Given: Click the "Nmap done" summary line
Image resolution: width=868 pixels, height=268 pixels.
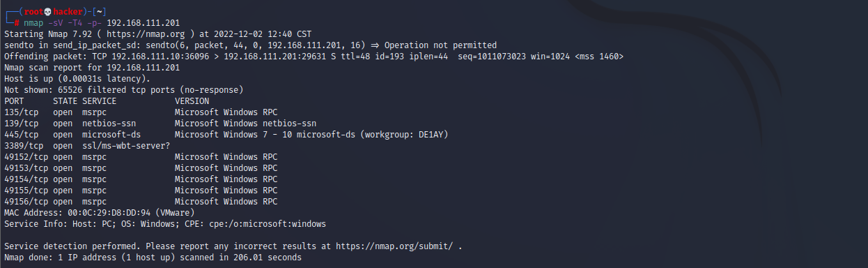Looking at the screenshot, I should click(x=153, y=258).
